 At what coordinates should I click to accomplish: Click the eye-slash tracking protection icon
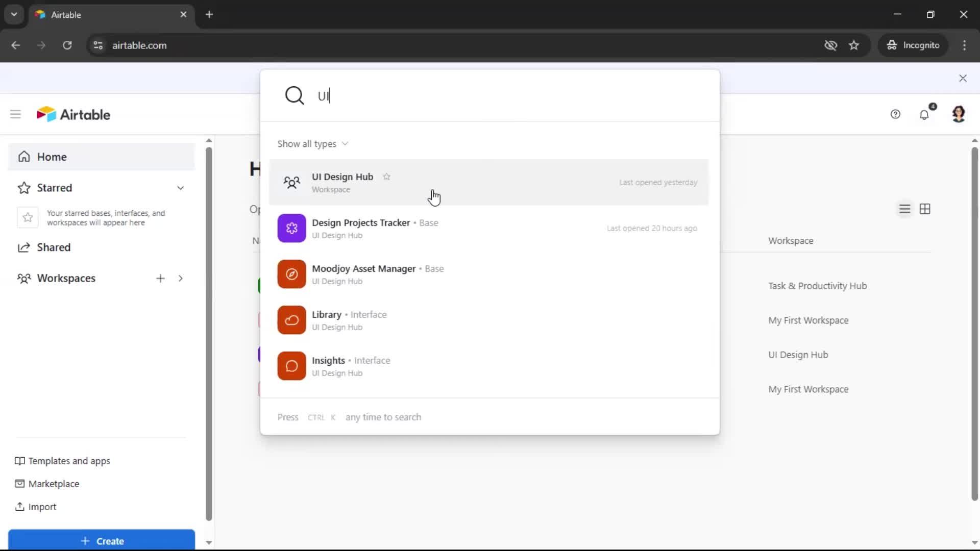tap(830, 45)
